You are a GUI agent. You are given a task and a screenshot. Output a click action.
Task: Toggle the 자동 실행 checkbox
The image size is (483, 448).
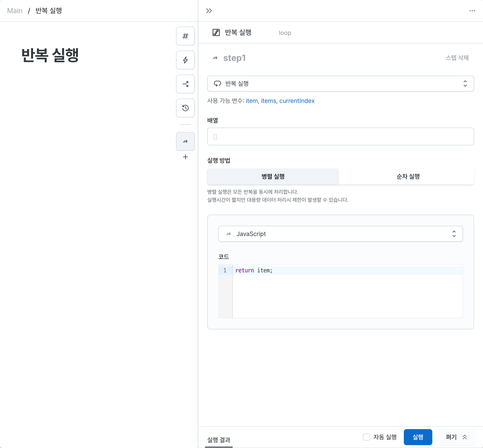[366, 437]
